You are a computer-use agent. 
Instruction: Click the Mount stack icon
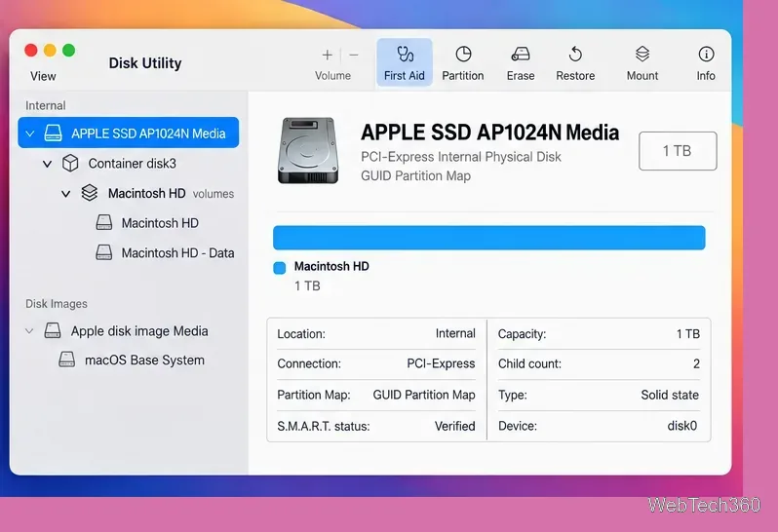click(x=642, y=54)
